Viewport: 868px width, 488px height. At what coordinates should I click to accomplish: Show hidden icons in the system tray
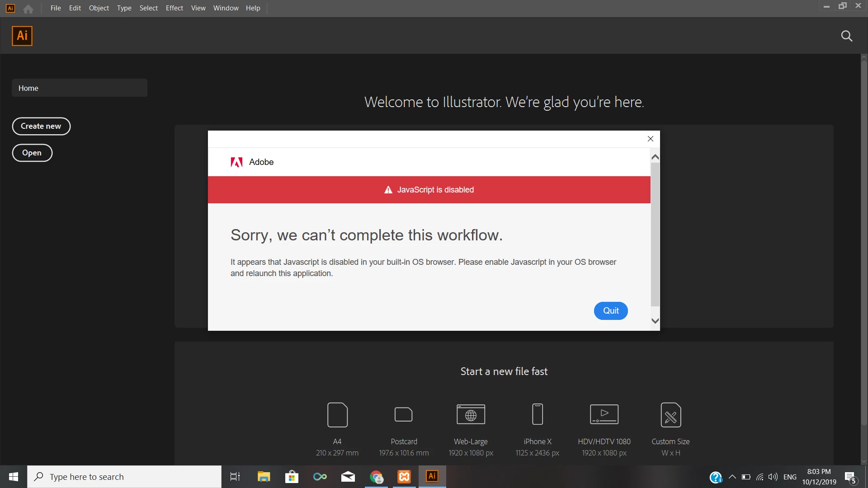(732, 477)
